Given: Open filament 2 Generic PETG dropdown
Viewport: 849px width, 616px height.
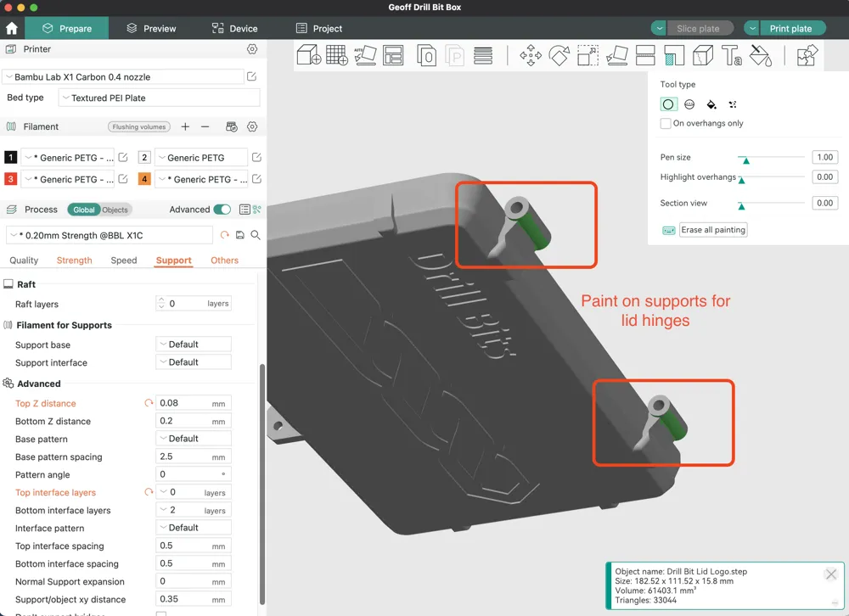Looking at the screenshot, I should (201, 158).
